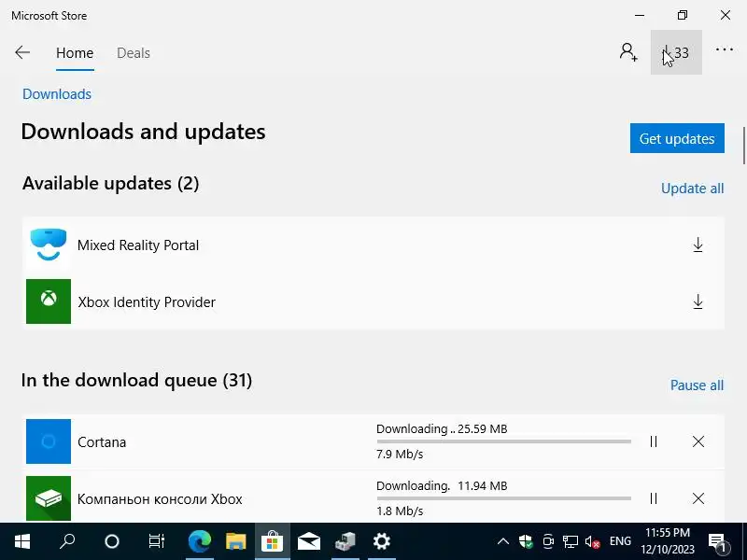Pause the Cortana download
This screenshot has height=560, width=747.
click(x=654, y=441)
